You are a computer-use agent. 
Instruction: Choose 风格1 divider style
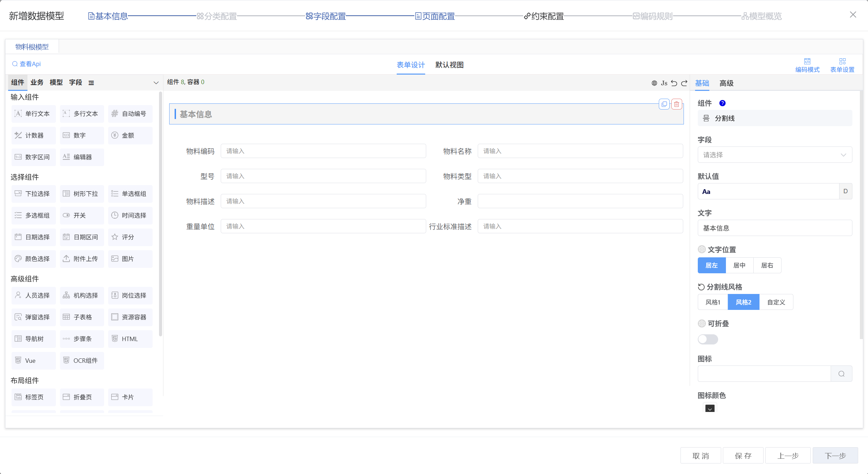713,302
